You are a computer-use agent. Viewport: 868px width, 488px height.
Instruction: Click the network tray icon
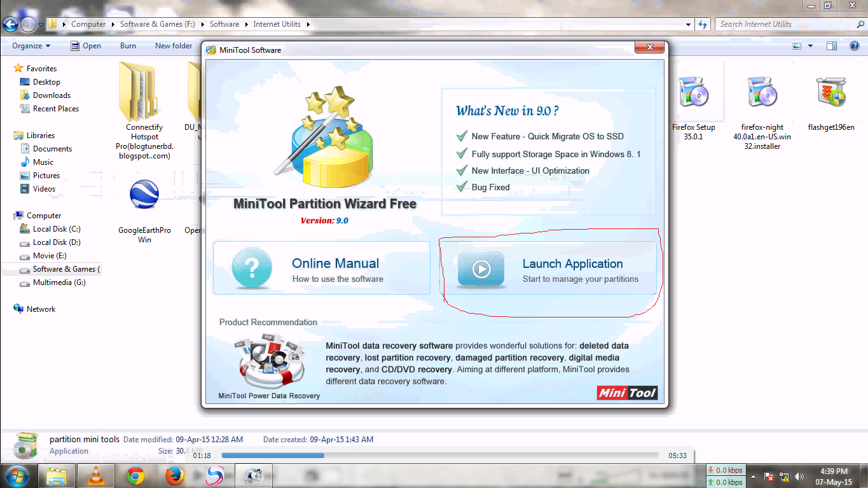click(x=784, y=476)
